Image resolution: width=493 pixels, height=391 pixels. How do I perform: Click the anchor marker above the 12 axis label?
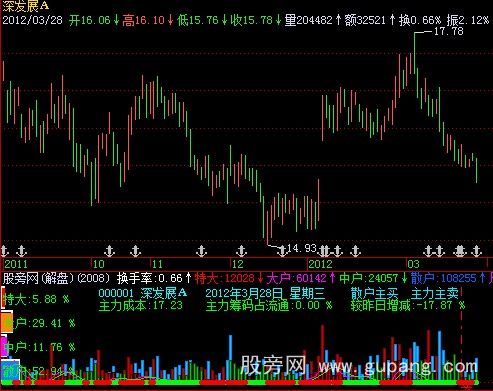tap(241, 251)
